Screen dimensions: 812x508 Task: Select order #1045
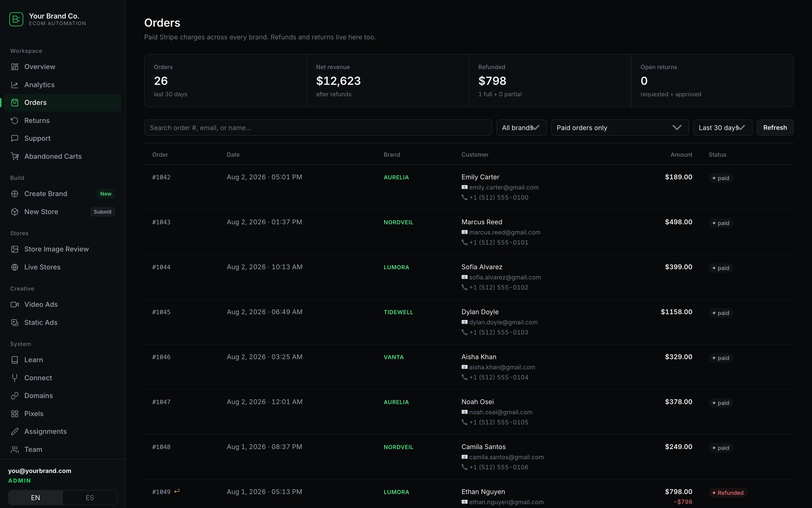[x=161, y=312]
